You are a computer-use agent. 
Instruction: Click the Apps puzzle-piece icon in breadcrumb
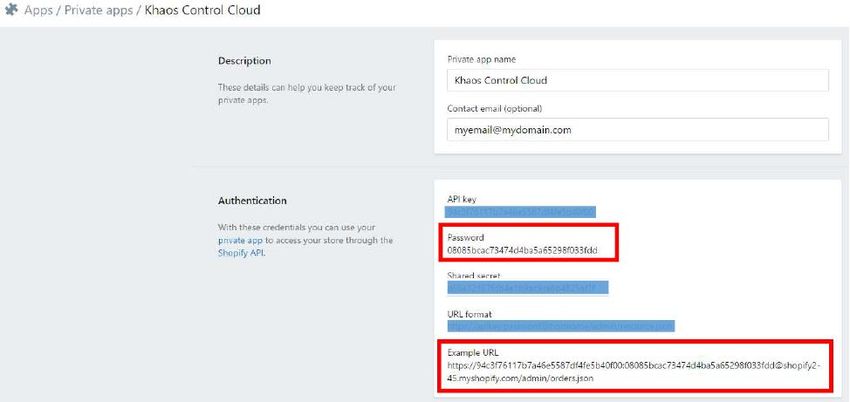pos(10,10)
